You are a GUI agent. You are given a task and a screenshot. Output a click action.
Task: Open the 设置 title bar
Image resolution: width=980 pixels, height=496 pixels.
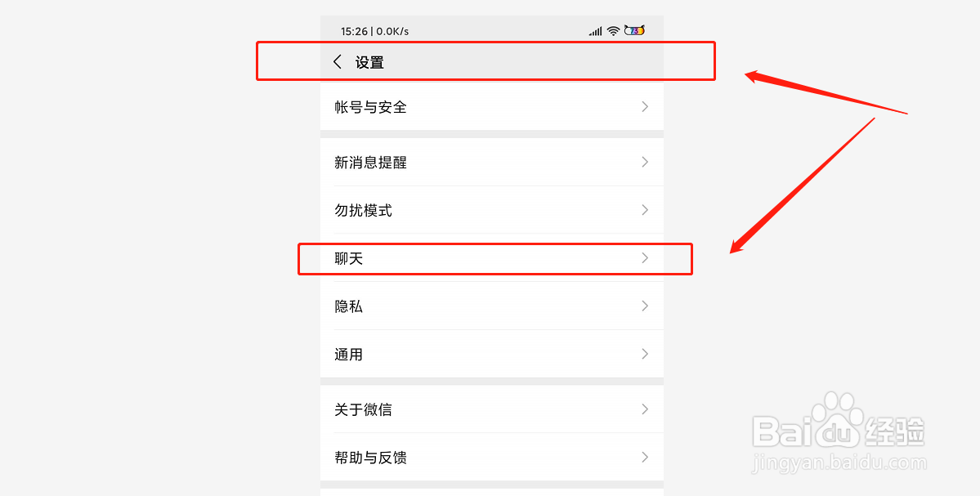(x=486, y=60)
